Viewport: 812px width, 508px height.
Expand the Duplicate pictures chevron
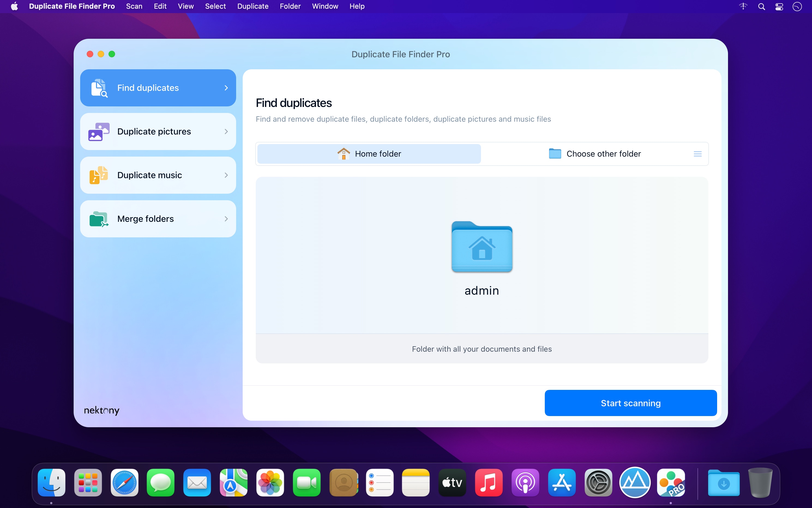[x=226, y=132]
